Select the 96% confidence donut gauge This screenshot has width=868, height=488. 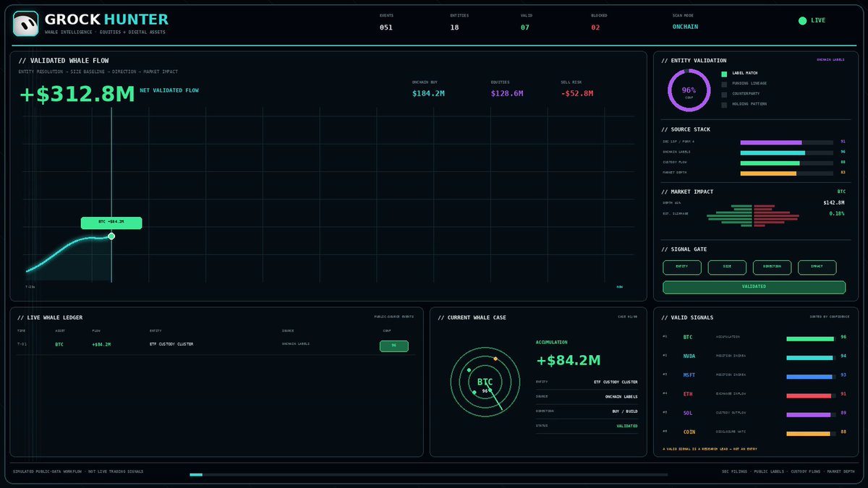click(689, 91)
